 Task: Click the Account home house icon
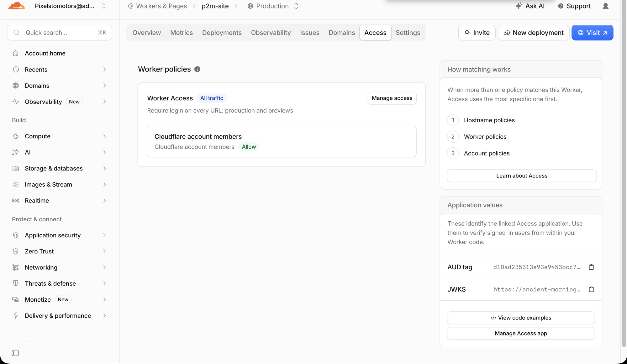(16, 53)
